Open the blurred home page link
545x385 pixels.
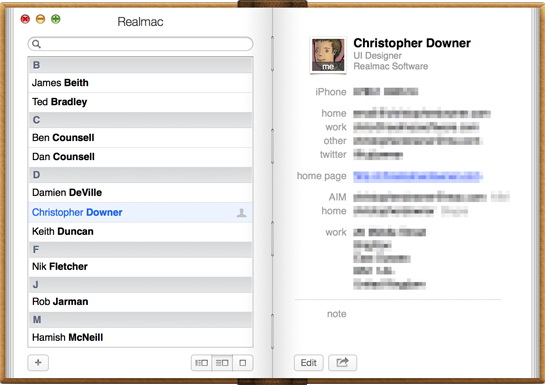point(418,177)
